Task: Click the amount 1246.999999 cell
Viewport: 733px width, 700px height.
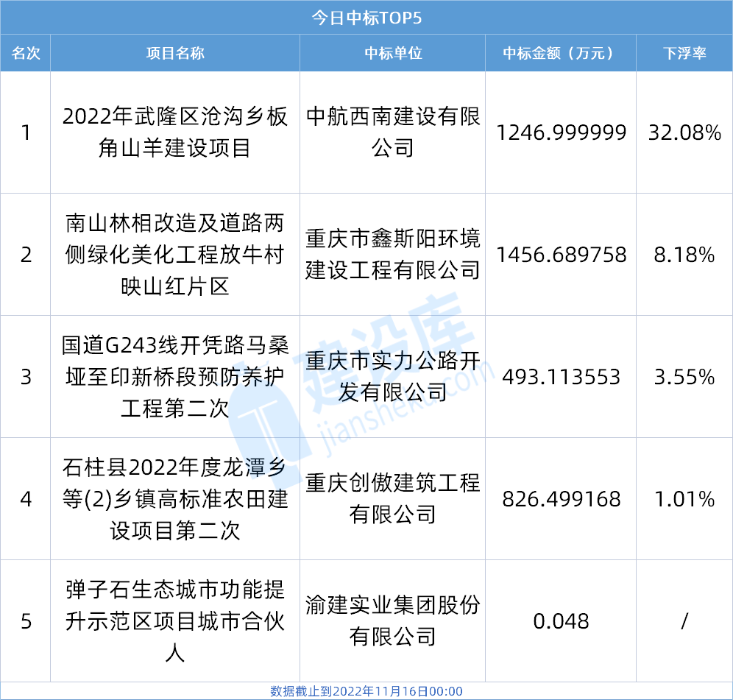Action: click(x=561, y=132)
